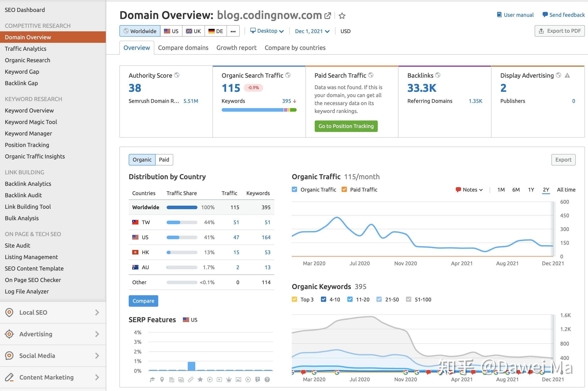This screenshot has height=391, width=588.
Task: Set chart range to All time
Action: 566,190
